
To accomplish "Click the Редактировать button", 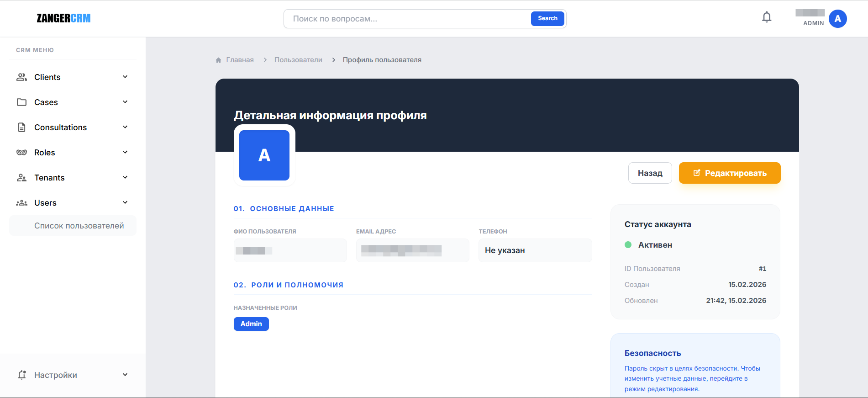I will (730, 173).
